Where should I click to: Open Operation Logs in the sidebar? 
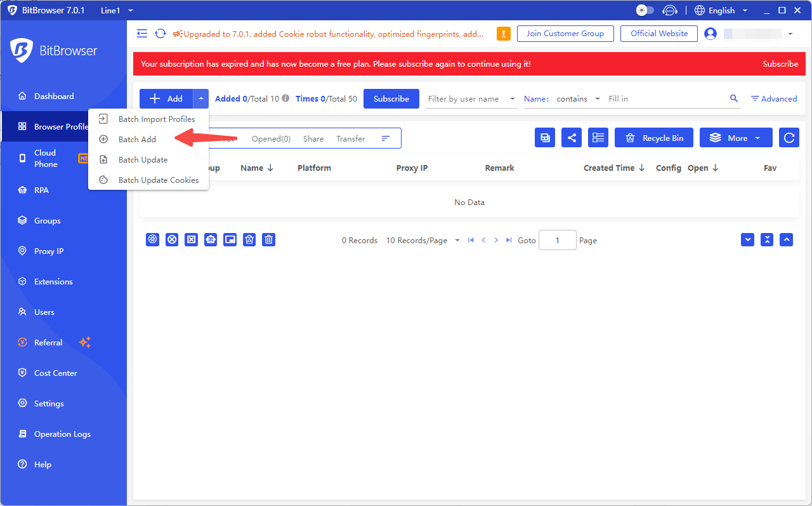(63, 434)
